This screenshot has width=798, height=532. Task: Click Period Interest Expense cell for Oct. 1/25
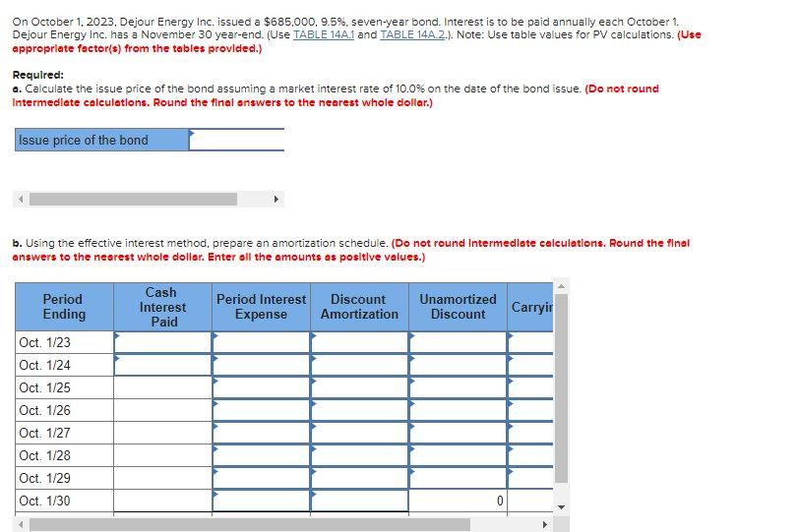point(261,387)
